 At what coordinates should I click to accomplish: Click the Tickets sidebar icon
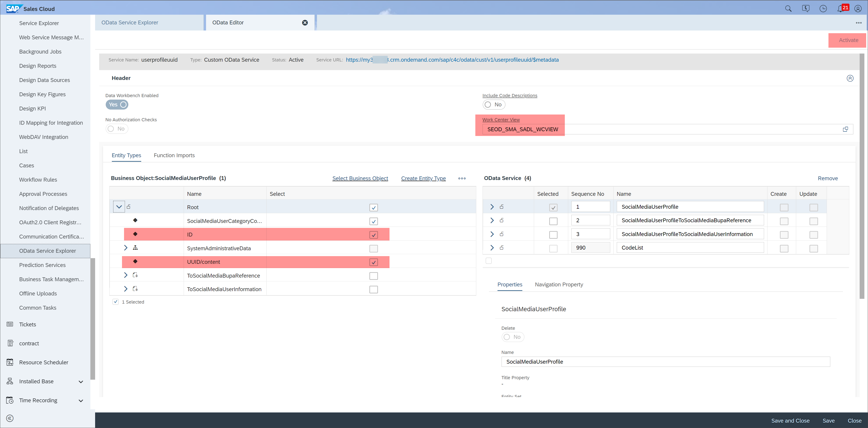[10, 324]
